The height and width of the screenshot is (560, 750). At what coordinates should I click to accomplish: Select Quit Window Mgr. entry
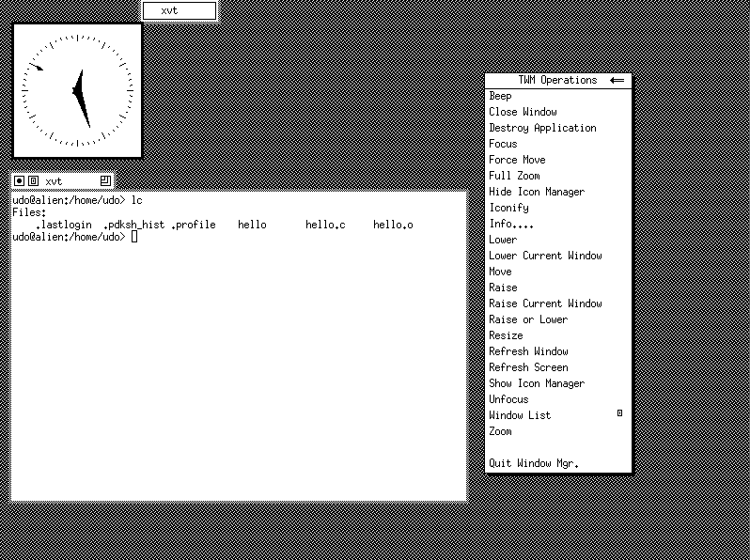(558, 463)
